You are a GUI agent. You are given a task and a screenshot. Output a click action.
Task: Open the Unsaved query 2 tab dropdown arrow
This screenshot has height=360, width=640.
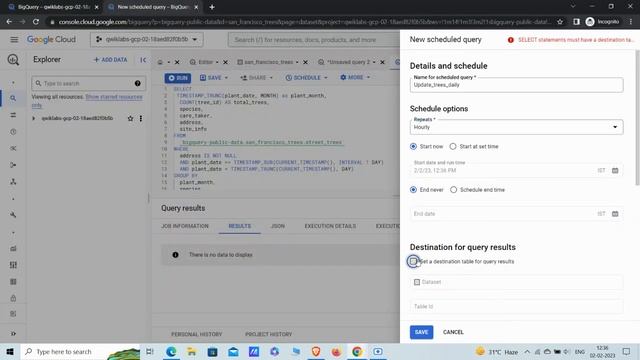coord(374,62)
